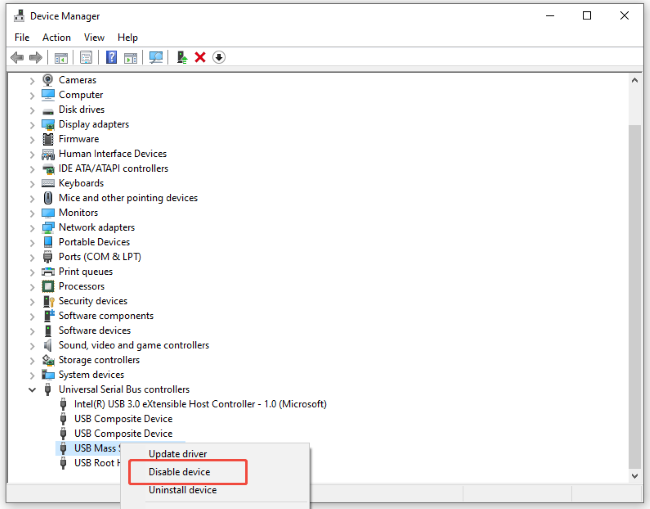Viewport: 650px width, 509px height.
Task: Select the System devices label
Action: (91, 375)
